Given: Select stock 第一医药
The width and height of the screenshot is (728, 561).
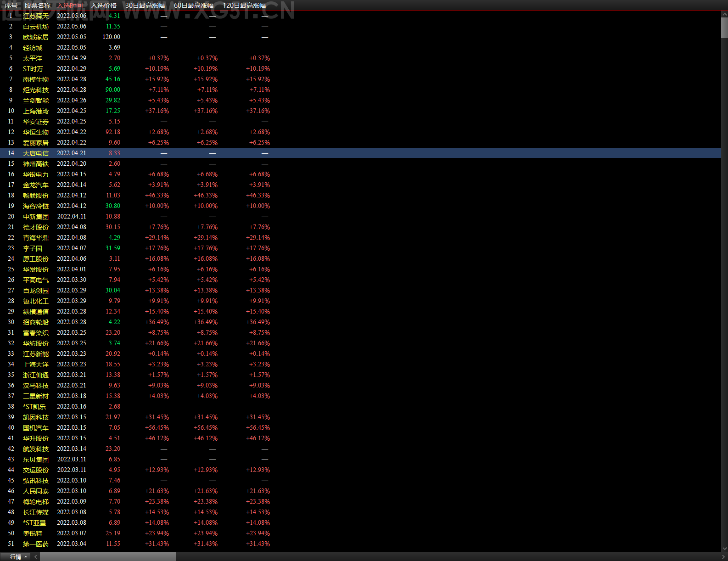Looking at the screenshot, I should [36, 544].
